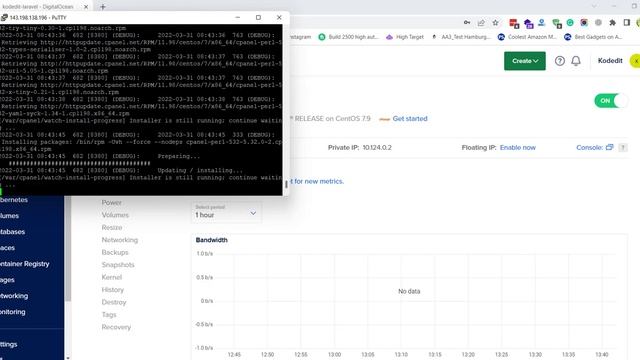The width and height of the screenshot is (640, 360).
Task: Open the Power tab in droplet menu
Action: click(x=111, y=202)
